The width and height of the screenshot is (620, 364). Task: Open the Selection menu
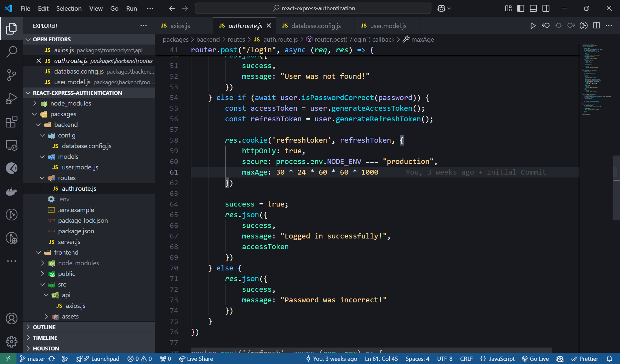coord(69,8)
